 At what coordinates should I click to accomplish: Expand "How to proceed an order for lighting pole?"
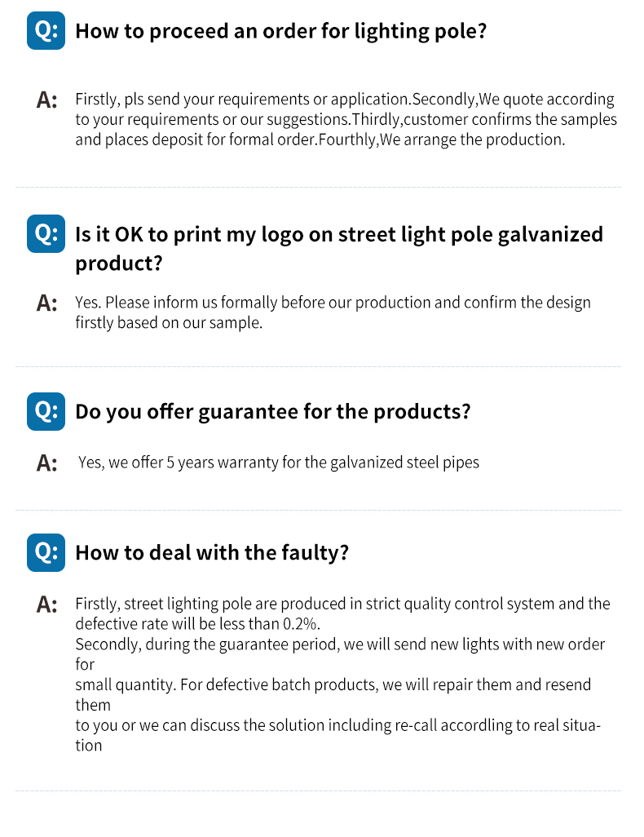pos(280,32)
